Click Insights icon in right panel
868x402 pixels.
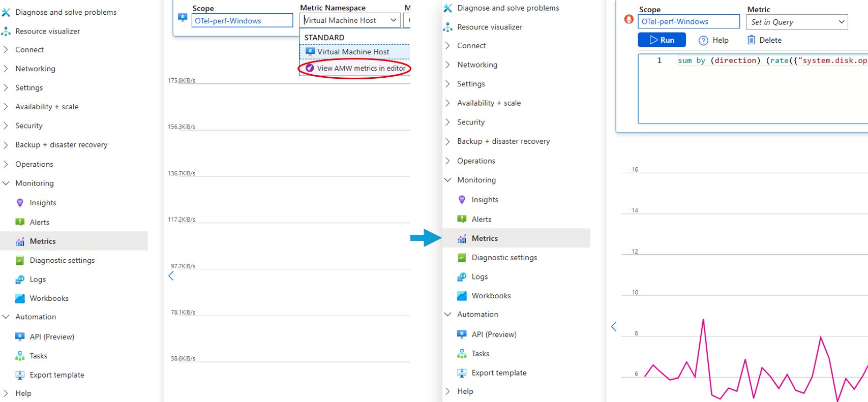(x=462, y=200)
